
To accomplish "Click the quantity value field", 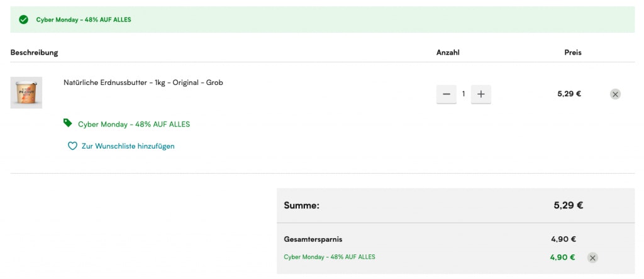I will tap(464, 94).
